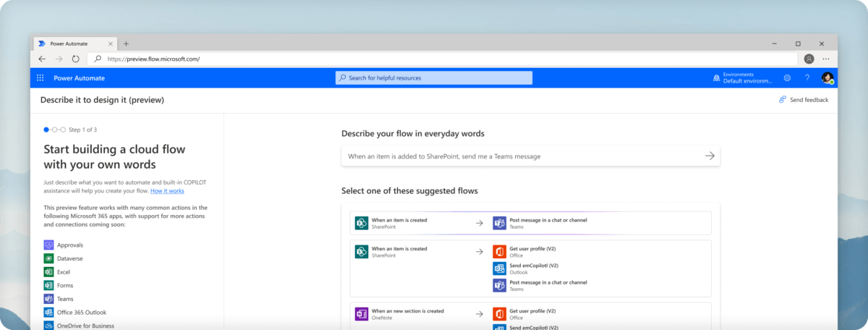This screenshot has width=868, height=330.
Task: Reload the page with refresh icon
Action: (x=75, y=59)
